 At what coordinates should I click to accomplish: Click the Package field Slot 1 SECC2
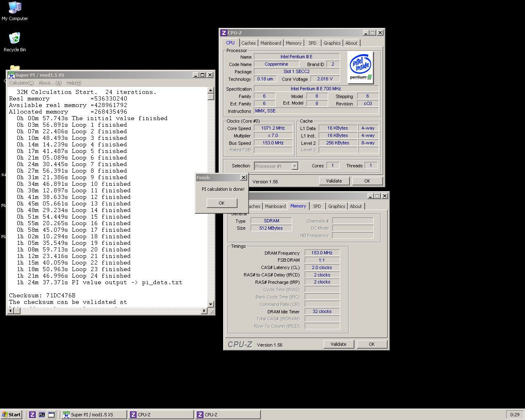pyautogui.click(x=297, y=71)
